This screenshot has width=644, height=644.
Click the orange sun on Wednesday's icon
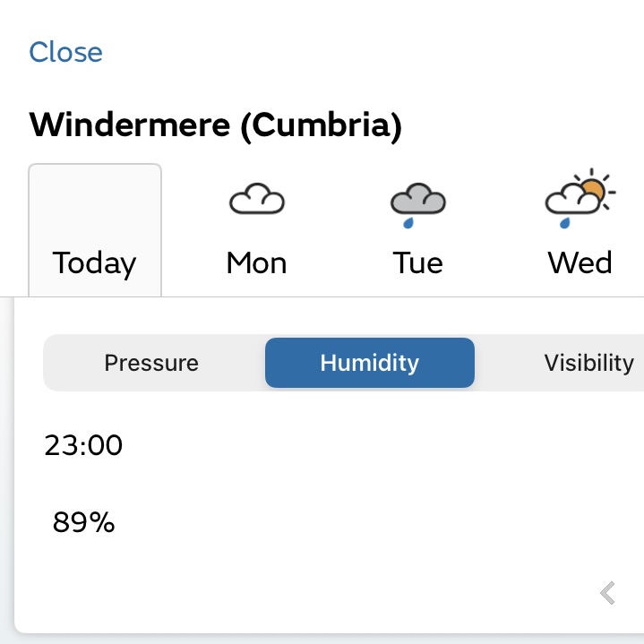click(x=592, y=190)
